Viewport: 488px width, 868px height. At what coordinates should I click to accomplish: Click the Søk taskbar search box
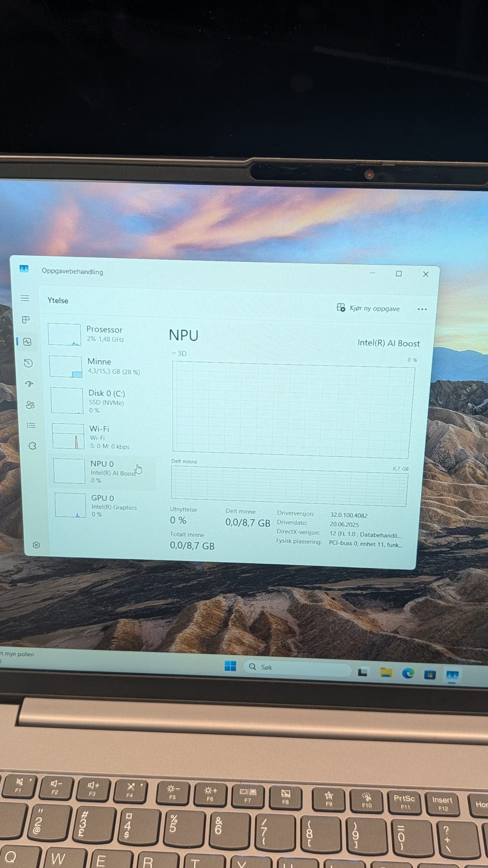point(297,668)
